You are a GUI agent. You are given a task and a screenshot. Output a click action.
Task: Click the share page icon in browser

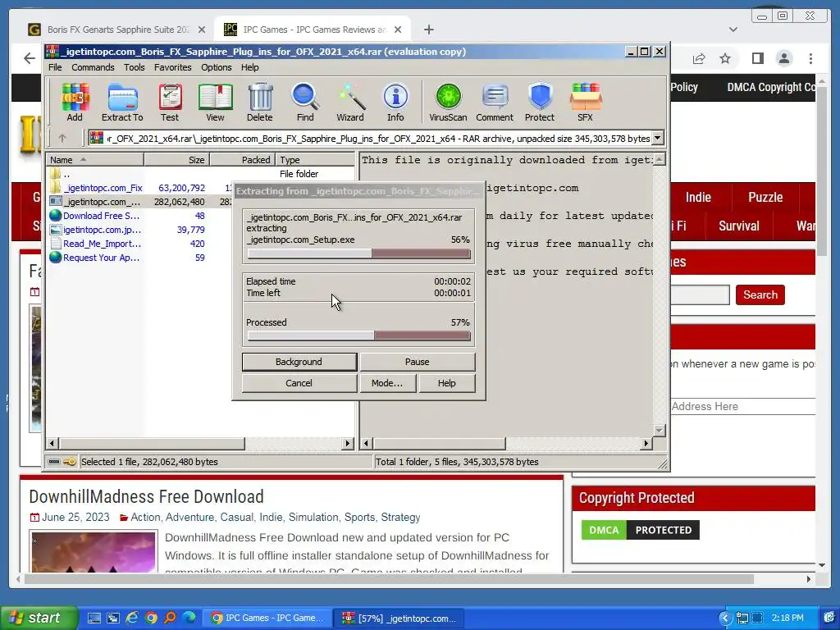click(699, 58)
